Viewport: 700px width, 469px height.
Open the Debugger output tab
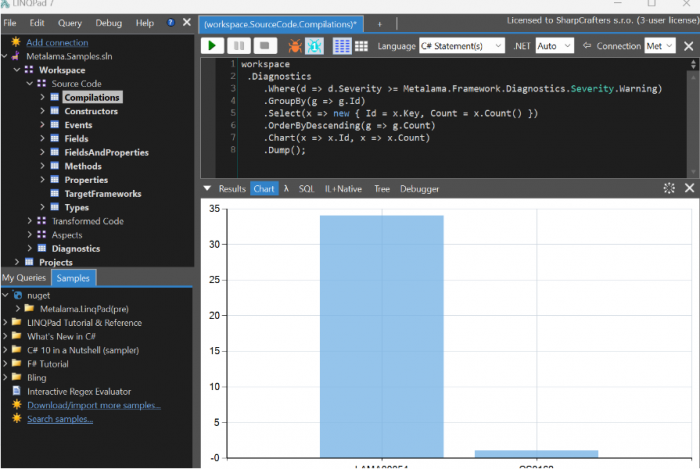click(419, 189)
